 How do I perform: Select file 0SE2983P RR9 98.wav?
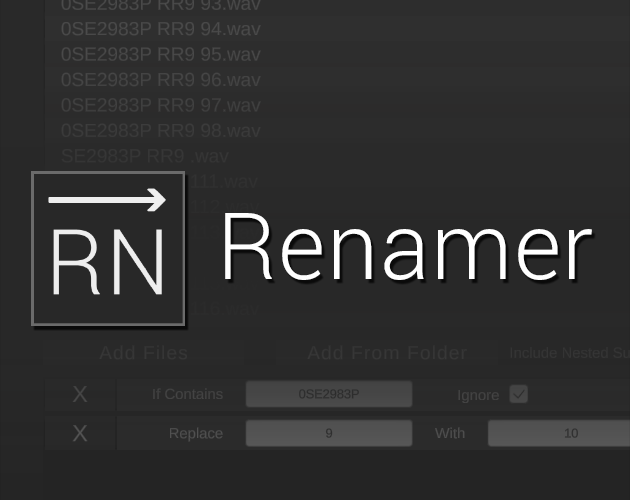pyautogui.click(x=161, y=131)
